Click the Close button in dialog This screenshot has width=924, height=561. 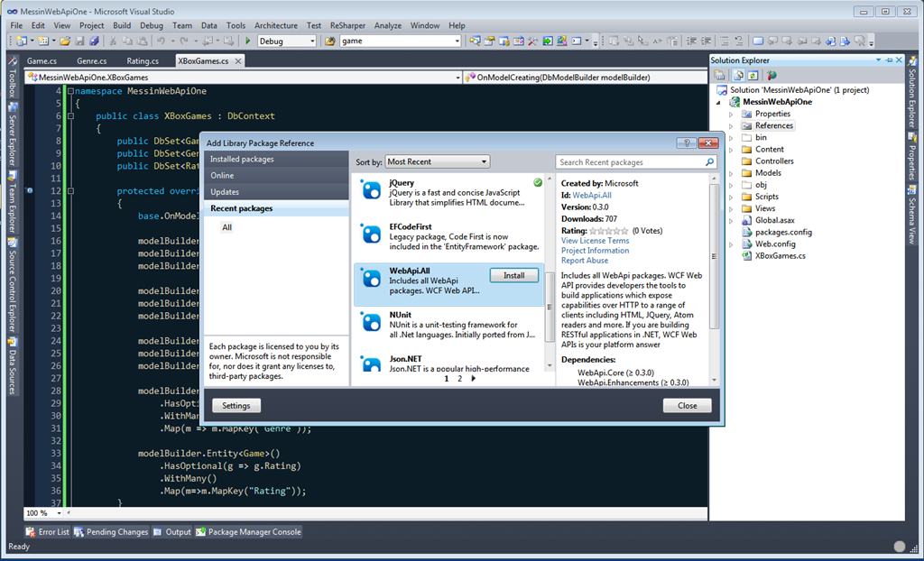pyautogui.click(x=687, y=406)
